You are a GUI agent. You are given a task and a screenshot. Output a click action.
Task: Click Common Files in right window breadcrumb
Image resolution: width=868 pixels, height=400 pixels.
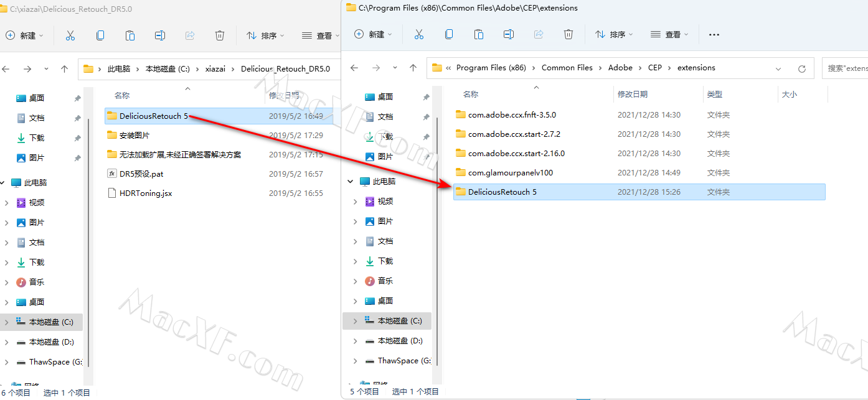tap(567, 68)
